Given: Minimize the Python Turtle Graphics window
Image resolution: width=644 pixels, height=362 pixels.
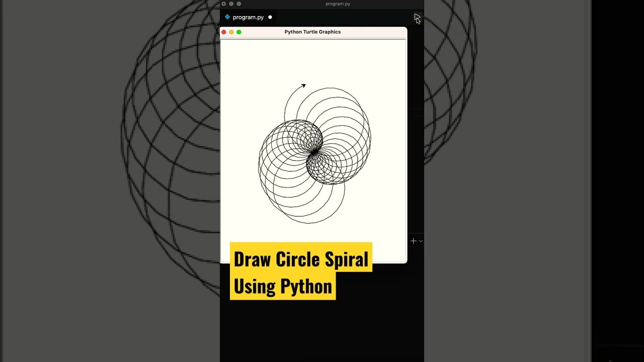Looking at the screenshot, I should [231, 32].
